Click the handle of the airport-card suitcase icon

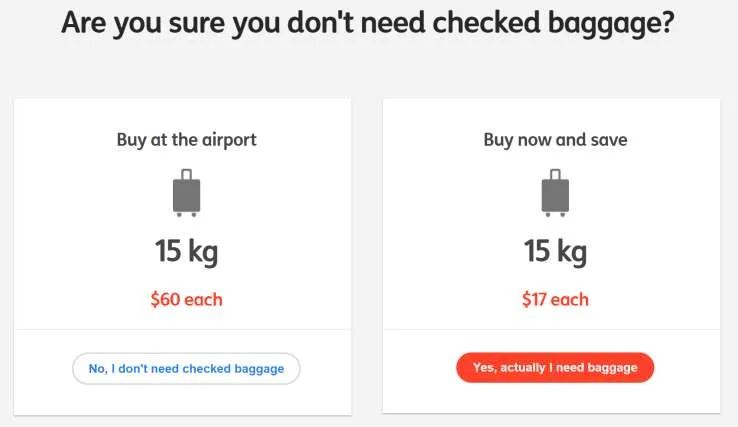(187, 174)
